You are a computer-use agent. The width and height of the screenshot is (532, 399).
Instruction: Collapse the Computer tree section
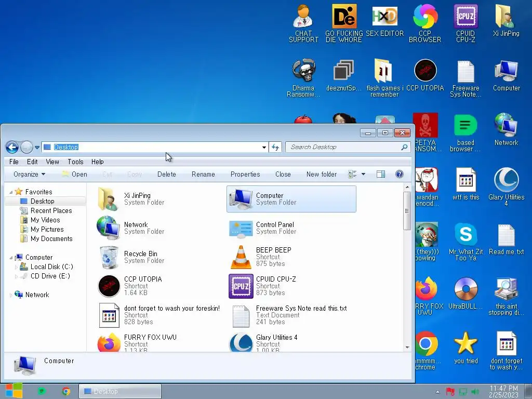[11, 258]
